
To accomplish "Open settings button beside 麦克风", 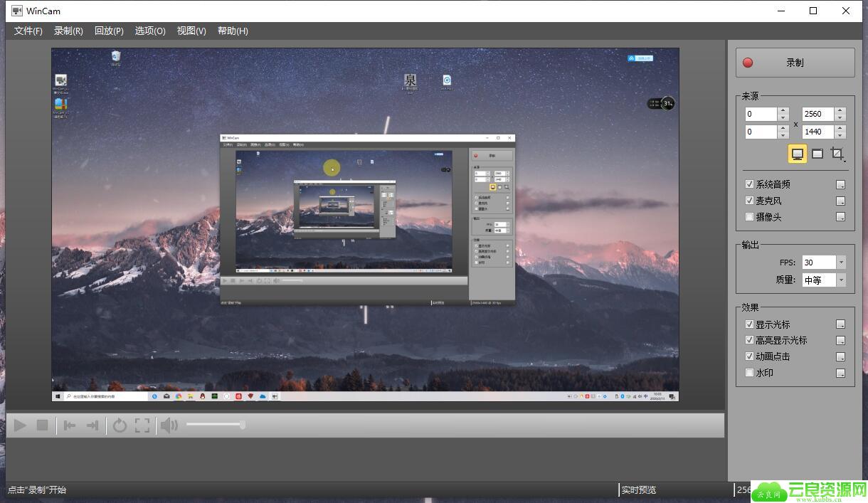I will [x=840, y=201].
